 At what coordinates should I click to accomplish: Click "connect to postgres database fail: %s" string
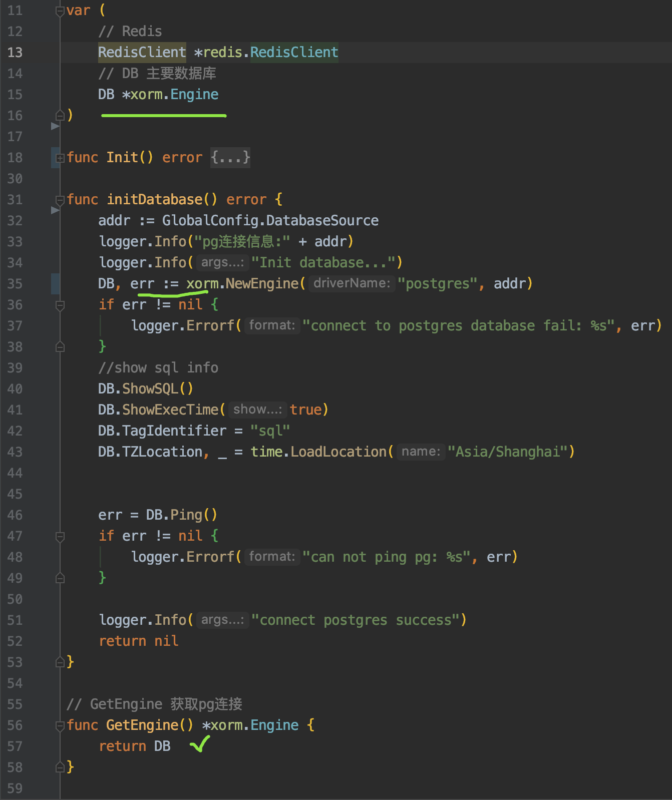point(458,326)
